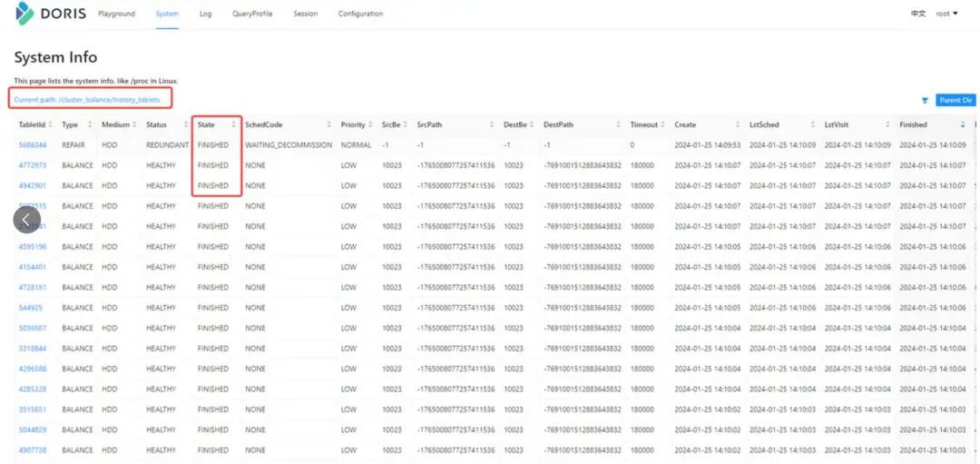
Task: Click the Current path breadcrumb link
Action: (87, 100)
